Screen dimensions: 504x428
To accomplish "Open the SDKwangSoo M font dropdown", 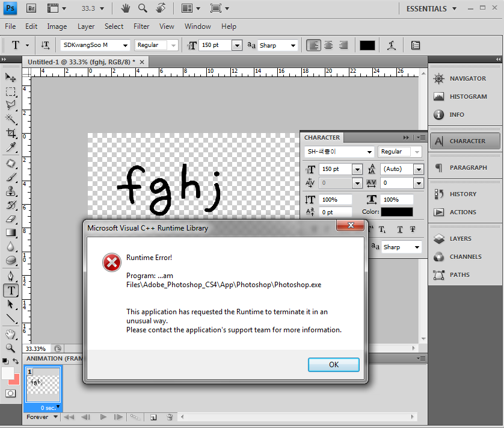I will tap(125, 45).
